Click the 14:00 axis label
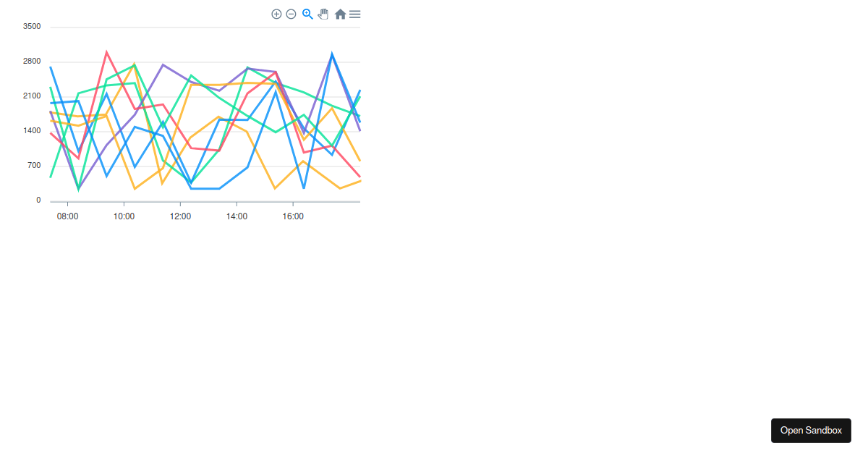Viewport: 868px width, 456px height. tap(237, 216)
